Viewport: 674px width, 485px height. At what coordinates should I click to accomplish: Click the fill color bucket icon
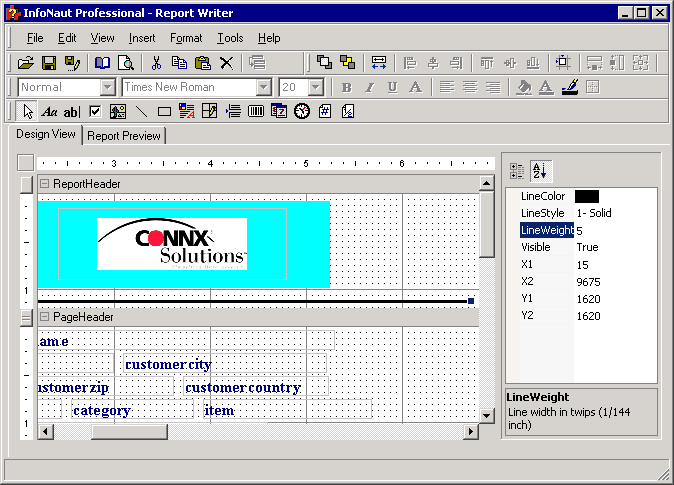524,88
